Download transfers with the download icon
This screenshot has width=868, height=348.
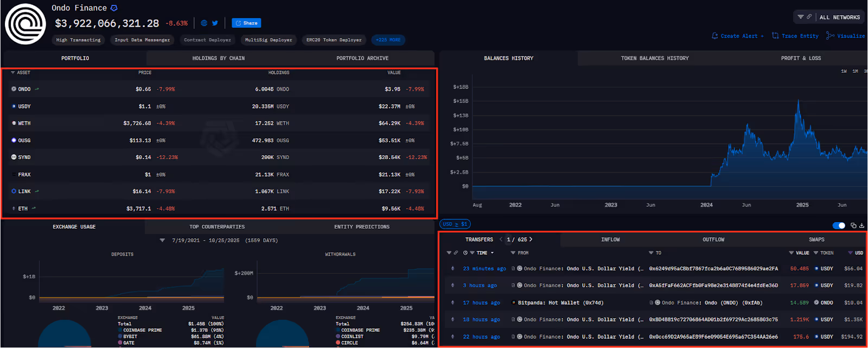861,225
